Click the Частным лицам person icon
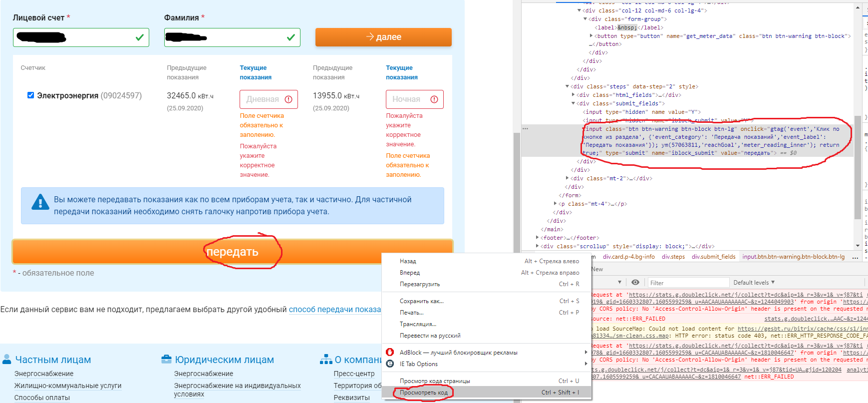Screen dimensions: 868x403 pyautogui.click(x=7, y=359)
